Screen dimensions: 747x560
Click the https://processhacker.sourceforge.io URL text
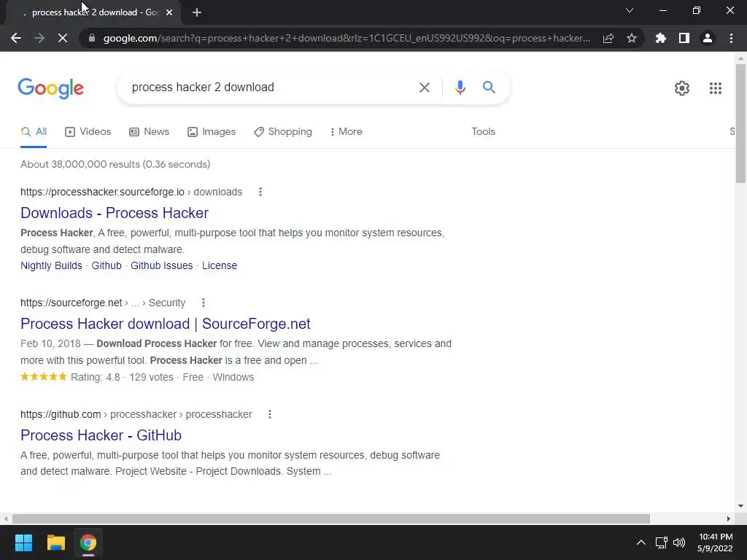pyautogui.click(x=102, y=192)
